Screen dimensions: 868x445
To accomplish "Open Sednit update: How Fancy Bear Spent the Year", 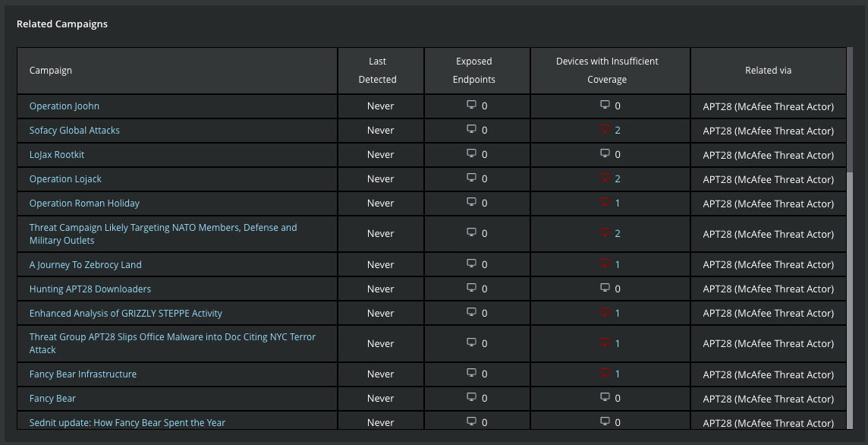I will tap(127, 423).
